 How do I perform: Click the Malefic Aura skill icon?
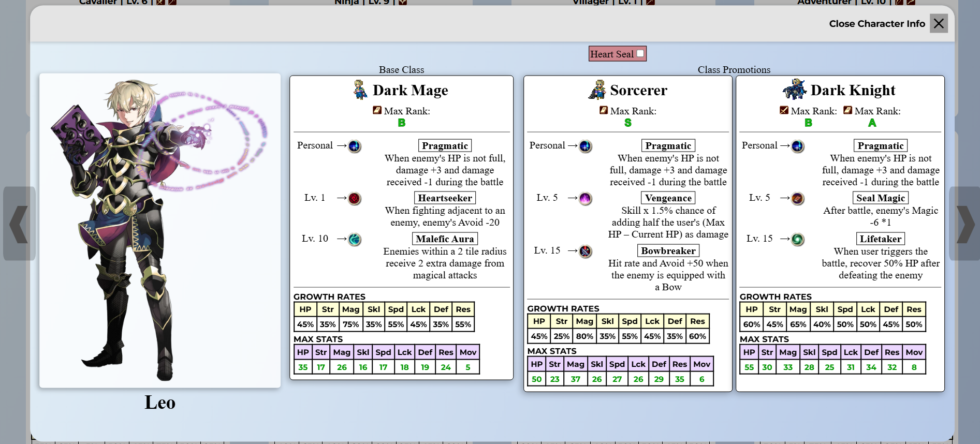(x=355, y=240)
